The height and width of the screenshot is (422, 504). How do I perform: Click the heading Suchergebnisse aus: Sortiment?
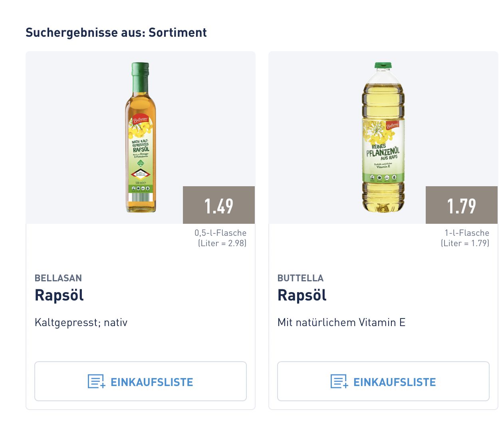(x=116, y=32)
